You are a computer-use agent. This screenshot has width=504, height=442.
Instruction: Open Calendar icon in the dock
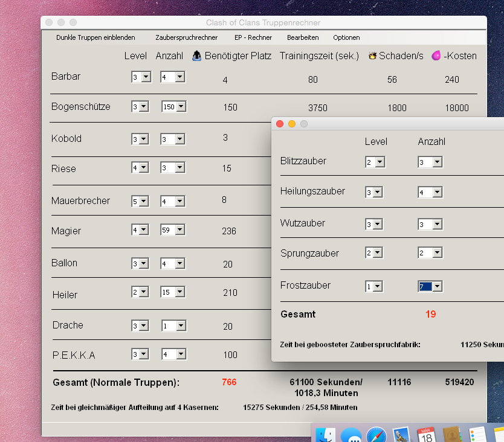tap(427, 434)
